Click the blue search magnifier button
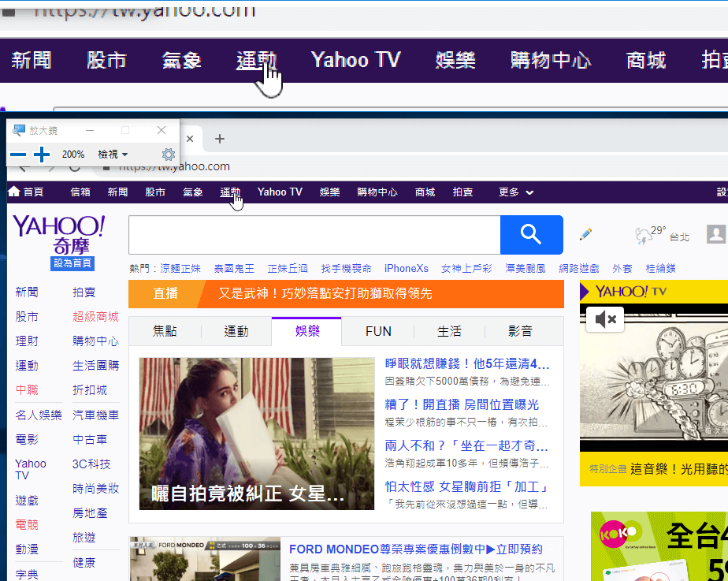Viewport: 728px width, 581px height. click(x=532, y=235)
